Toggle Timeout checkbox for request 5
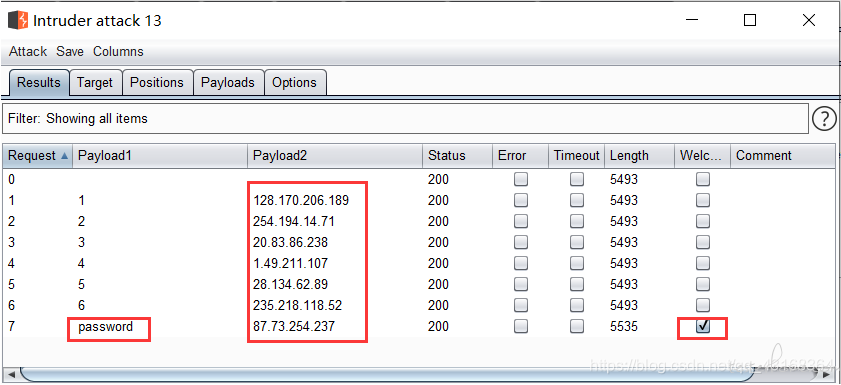841x385 pixels. [577, 284]
